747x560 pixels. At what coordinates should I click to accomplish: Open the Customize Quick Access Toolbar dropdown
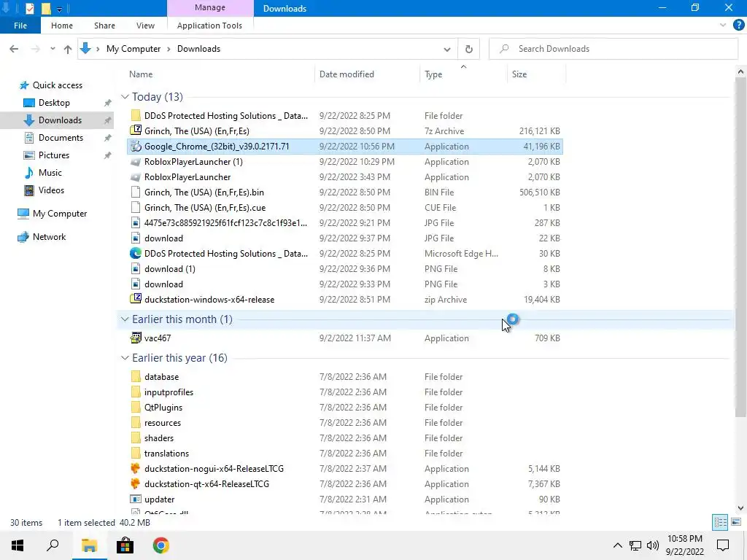coord(59,9)
